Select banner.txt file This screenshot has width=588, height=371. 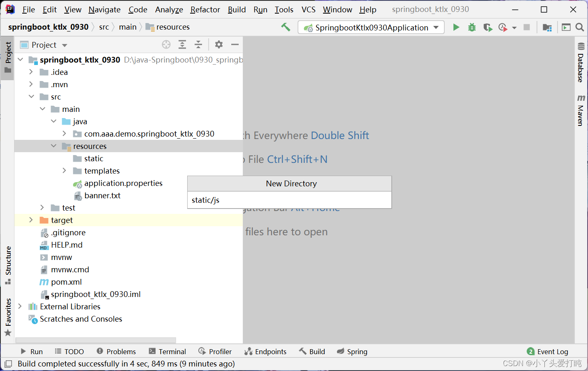(x=102, y=195)
